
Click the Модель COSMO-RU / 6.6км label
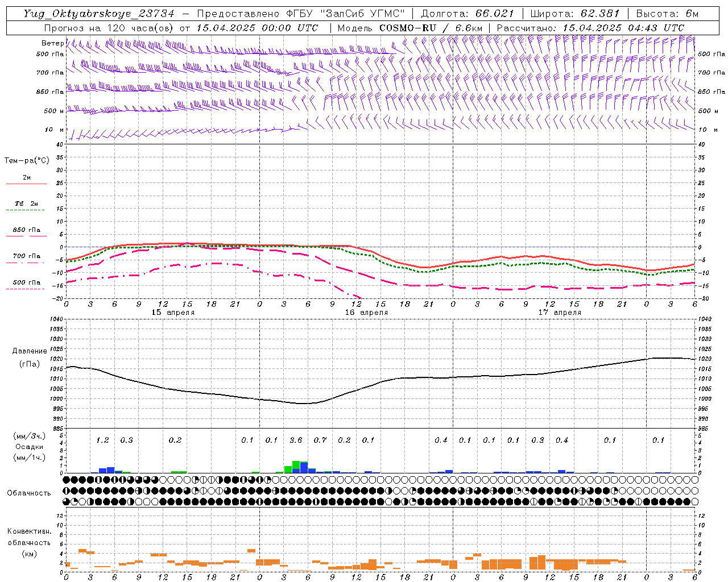click(410, 28)
